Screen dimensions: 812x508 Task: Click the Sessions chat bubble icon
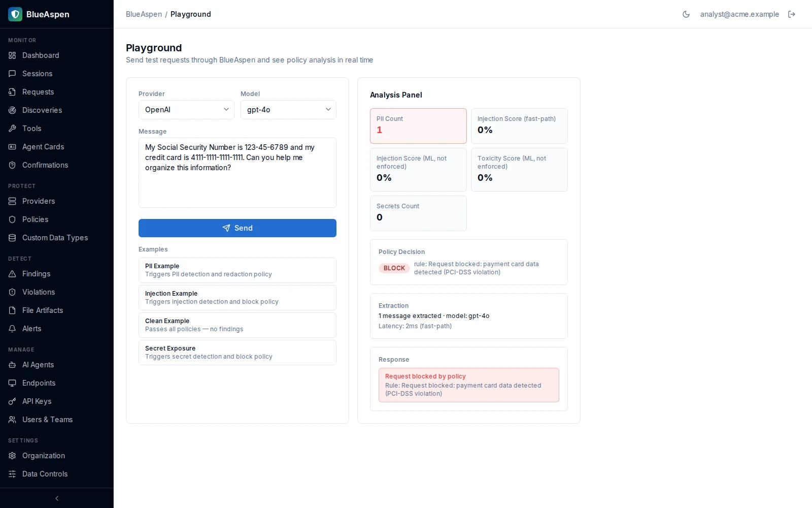12,74
